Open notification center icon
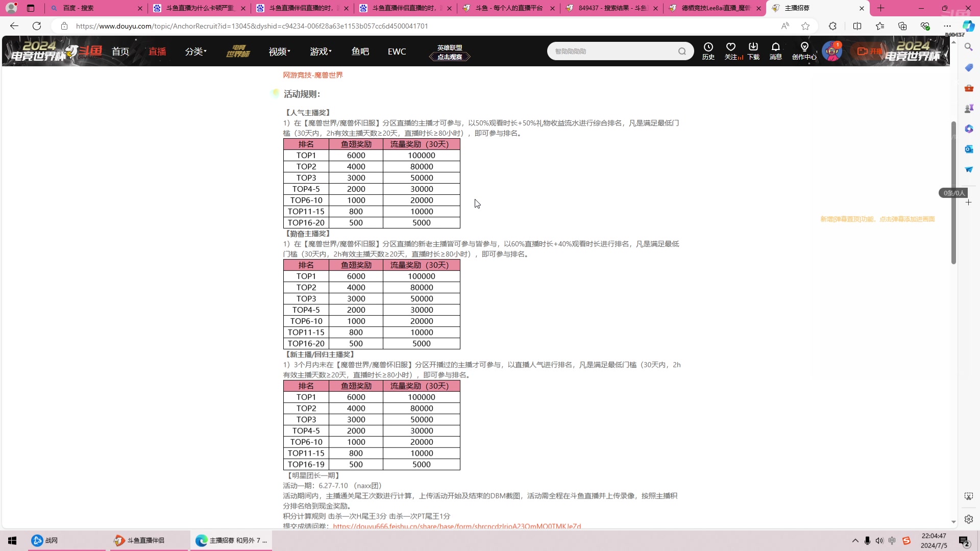This screenshot has width=980, height=551. click(964, 540)
